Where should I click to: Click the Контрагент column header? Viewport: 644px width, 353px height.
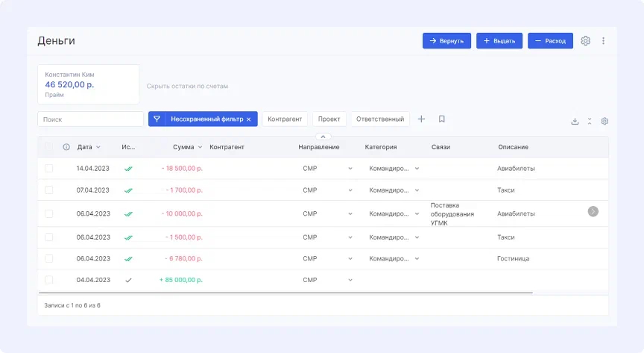tap(227, 147)
